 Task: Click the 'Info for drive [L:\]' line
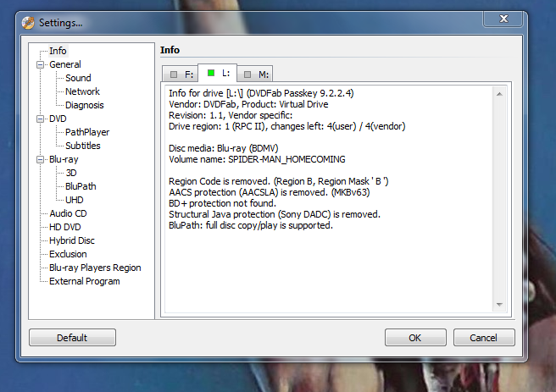[261, 93]
